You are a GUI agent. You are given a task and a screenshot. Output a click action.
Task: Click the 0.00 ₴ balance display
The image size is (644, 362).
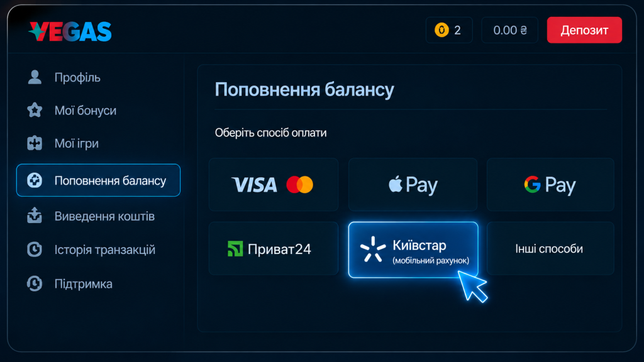pos(509,30)
